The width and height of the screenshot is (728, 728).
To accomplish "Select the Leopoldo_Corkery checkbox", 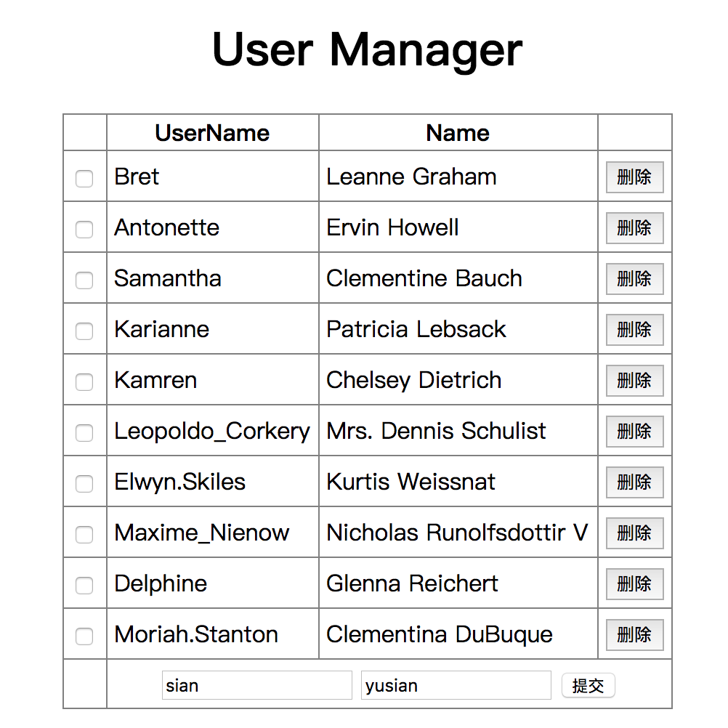I will 84,432.
